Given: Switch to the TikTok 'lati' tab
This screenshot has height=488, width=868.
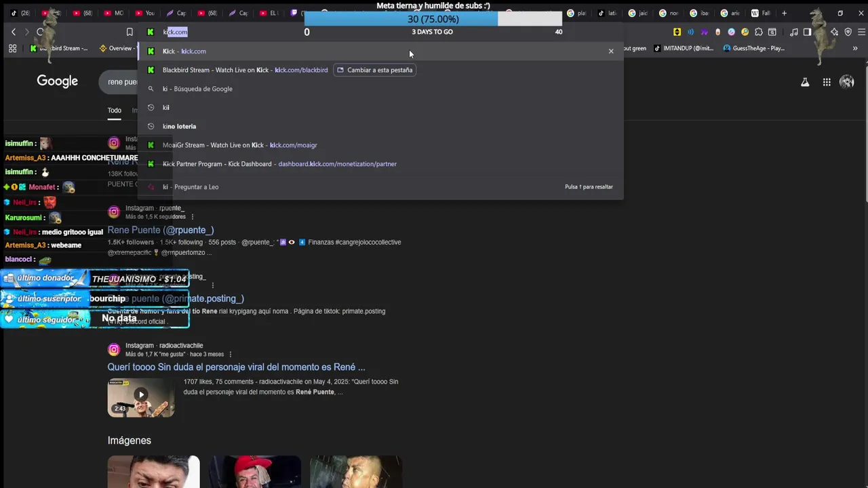Looking at the screenshot, I should (x=607, y=13).
